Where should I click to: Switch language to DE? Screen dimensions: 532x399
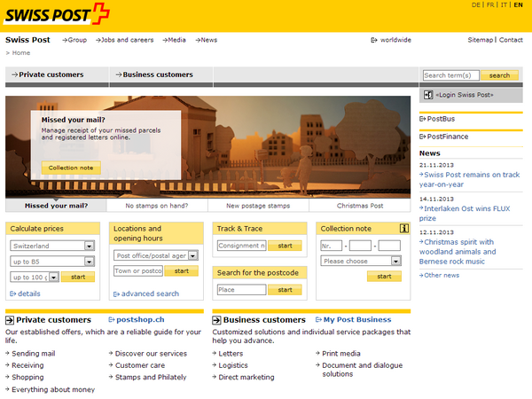[475, 4]
